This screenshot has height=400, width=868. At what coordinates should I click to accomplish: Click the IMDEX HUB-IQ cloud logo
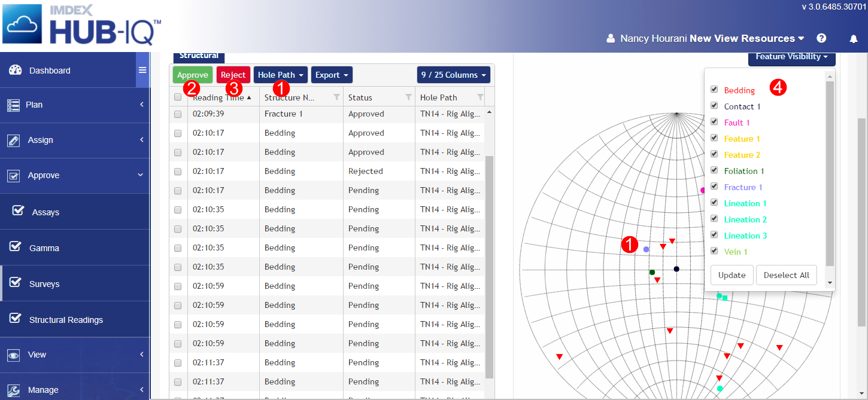(x=23, y=25)
